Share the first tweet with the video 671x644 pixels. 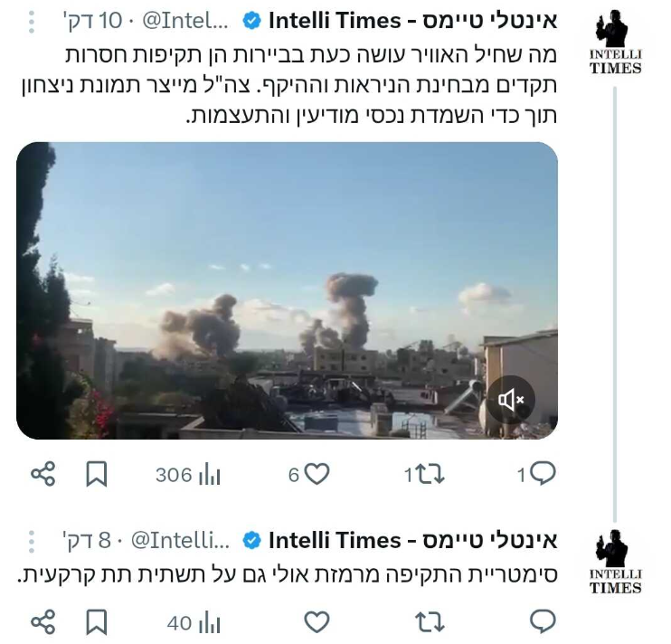point(43,474)
